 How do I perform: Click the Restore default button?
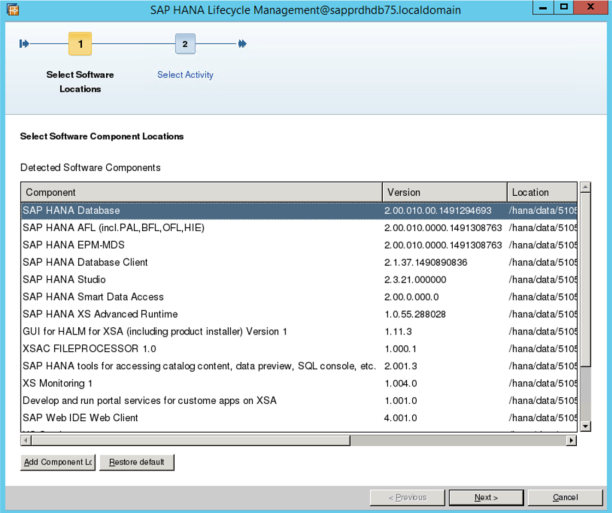[137, 462]
